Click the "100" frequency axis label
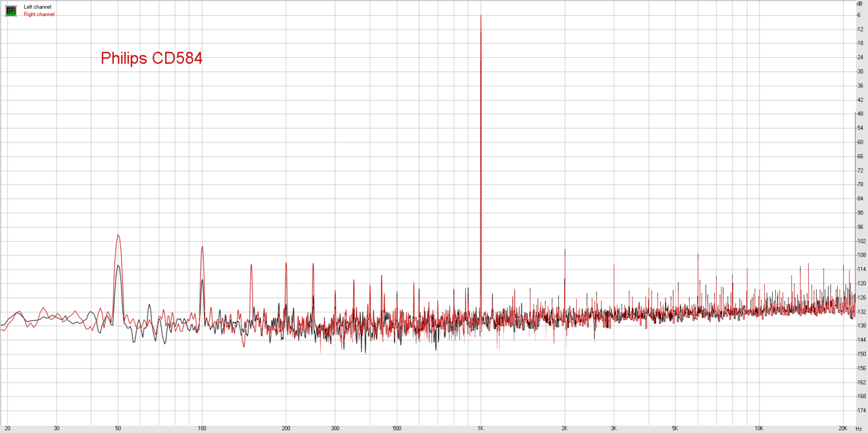868x433 pixels. pos(202,428)
